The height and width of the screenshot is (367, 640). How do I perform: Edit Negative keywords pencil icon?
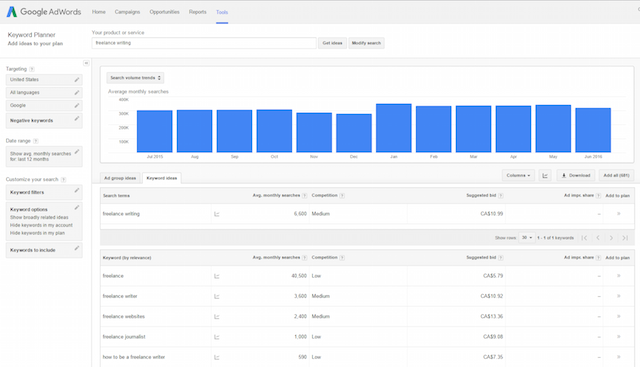[x=77, y=119]
